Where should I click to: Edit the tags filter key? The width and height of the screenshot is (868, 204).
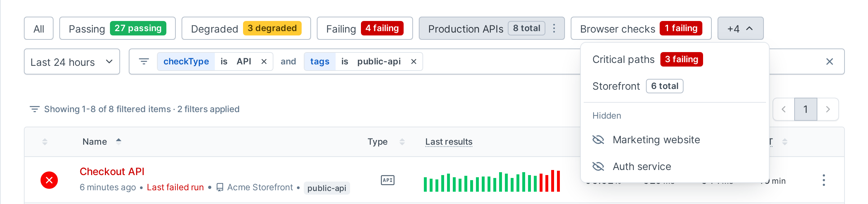click(x=320, y=61)
